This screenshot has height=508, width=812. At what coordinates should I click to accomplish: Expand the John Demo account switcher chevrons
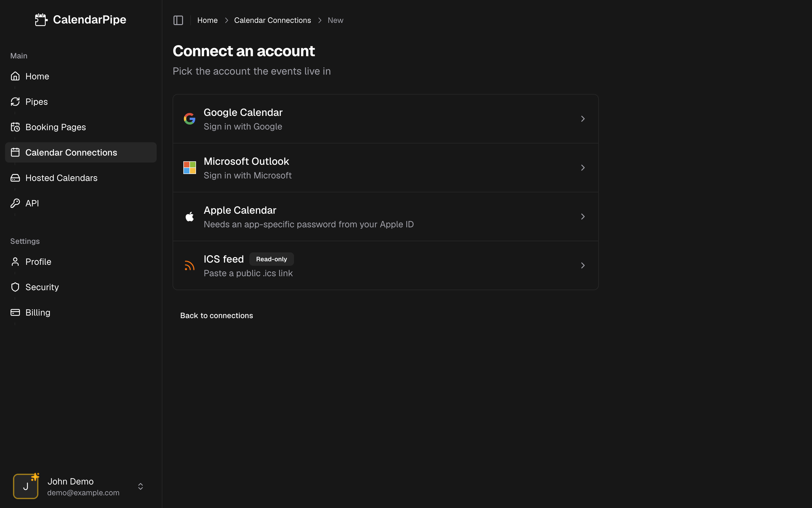(x=141, y=486)
